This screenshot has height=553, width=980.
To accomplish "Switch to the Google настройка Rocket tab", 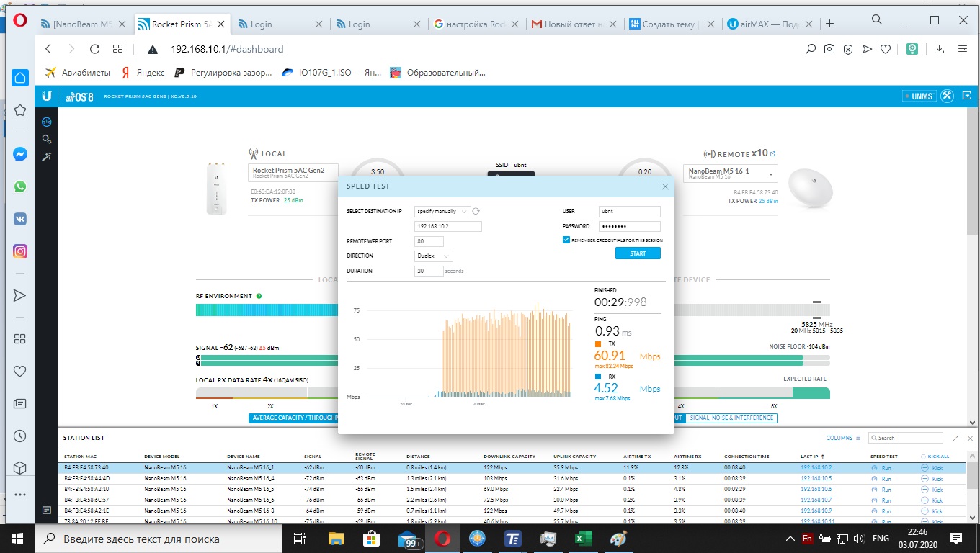I will (x=476, y=24).
